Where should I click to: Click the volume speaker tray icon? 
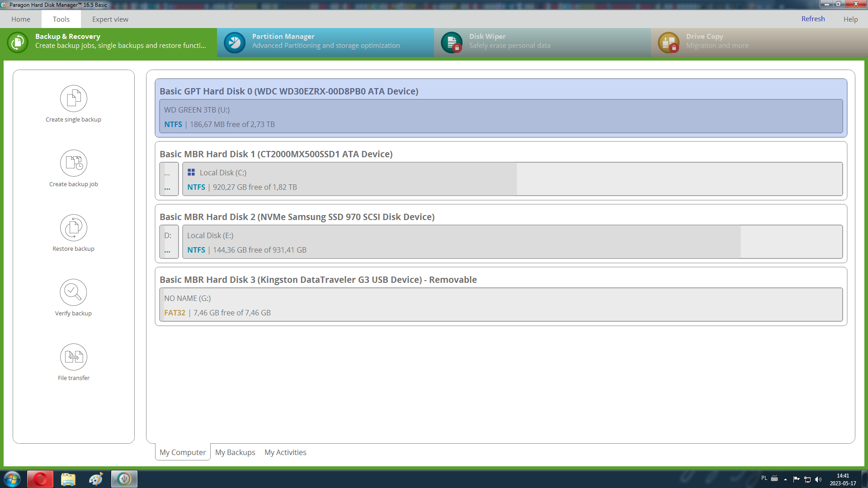(x=818, y=479)
